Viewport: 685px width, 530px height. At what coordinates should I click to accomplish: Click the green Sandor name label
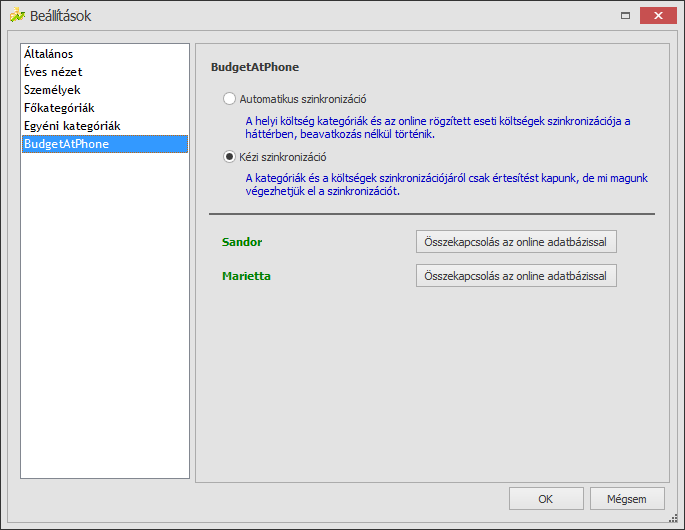pos(242,242)
